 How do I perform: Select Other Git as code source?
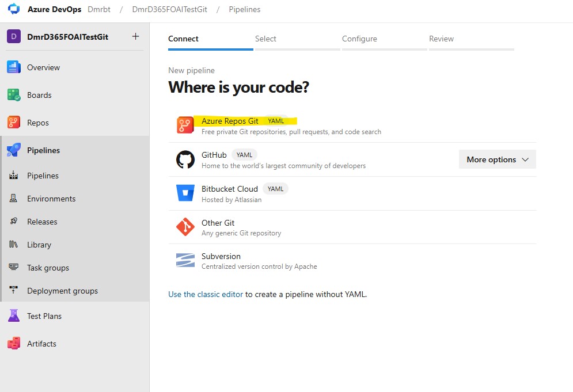(x=352, y=227)
